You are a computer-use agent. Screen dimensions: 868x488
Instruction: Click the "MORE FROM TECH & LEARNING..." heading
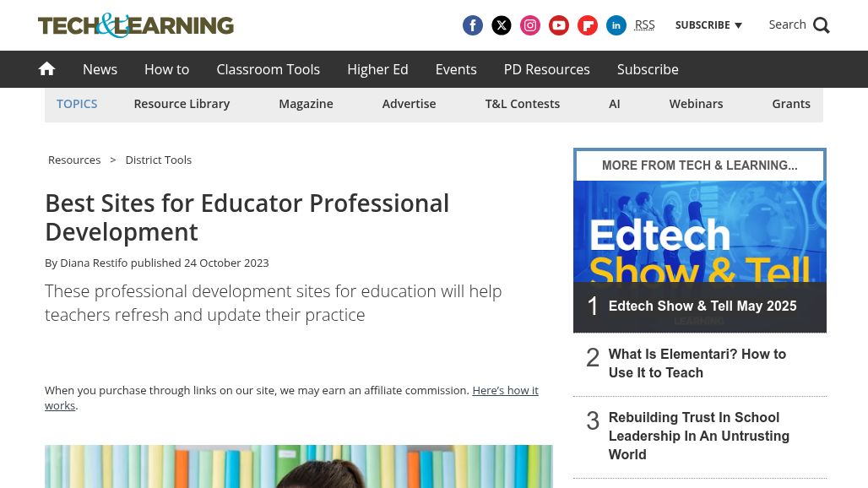(x=700, y=165)
